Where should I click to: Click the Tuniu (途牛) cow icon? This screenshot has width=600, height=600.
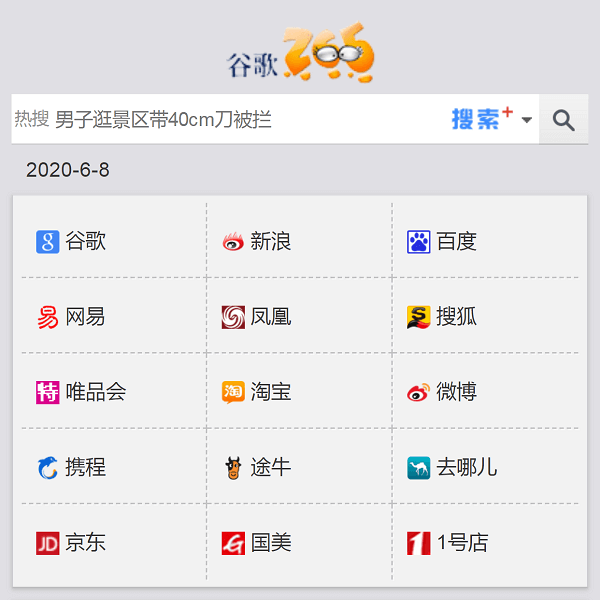coord(233,468)
